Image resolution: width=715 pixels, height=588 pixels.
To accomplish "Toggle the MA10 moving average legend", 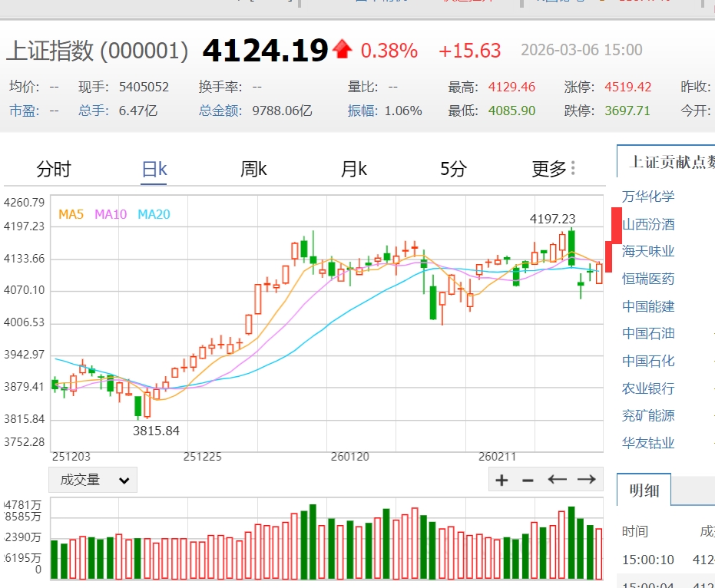I will 111,214.
